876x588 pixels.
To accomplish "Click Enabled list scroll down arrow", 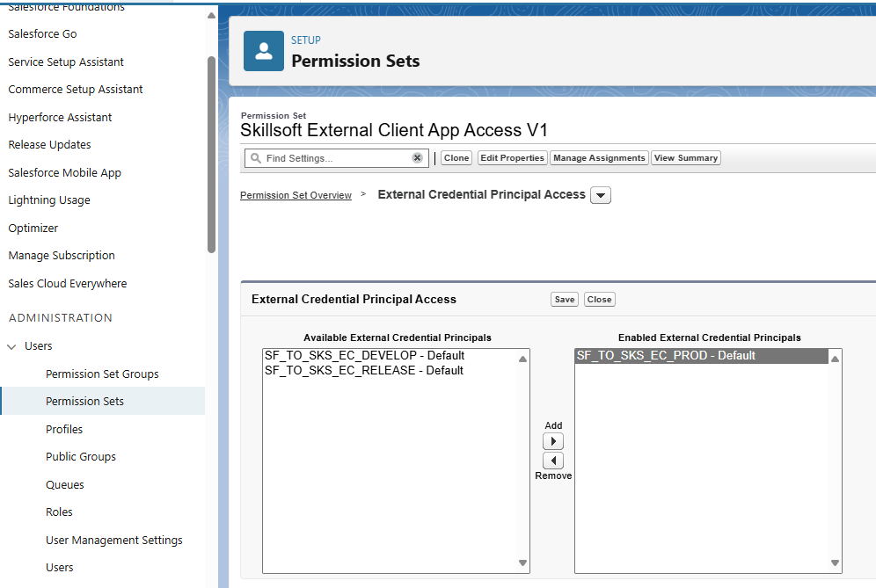I will click(835, 563).
